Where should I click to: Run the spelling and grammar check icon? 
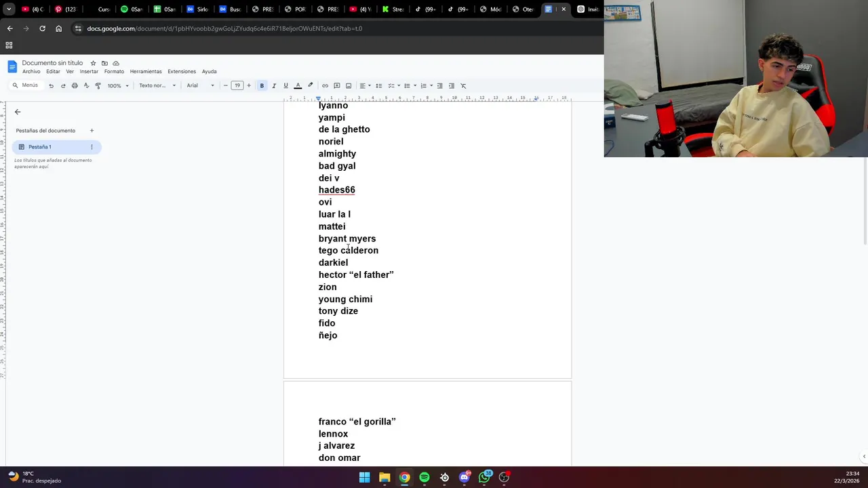(86, 85)
